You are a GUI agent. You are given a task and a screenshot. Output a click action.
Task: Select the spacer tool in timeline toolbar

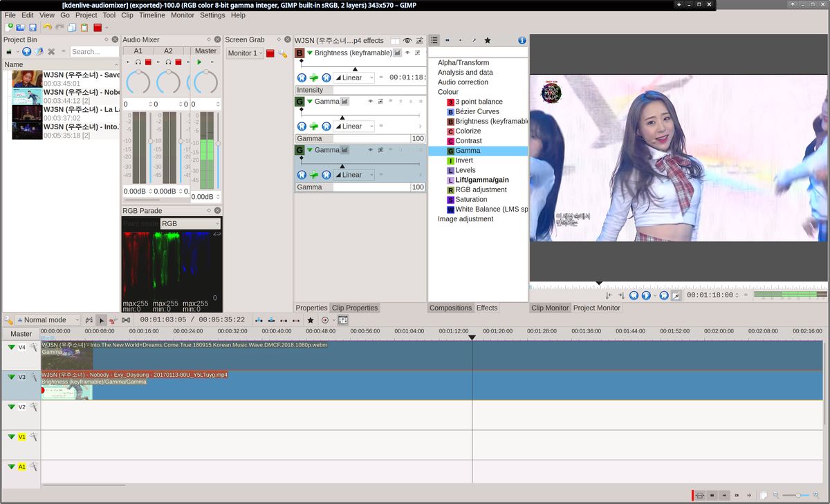click(126, 320)
